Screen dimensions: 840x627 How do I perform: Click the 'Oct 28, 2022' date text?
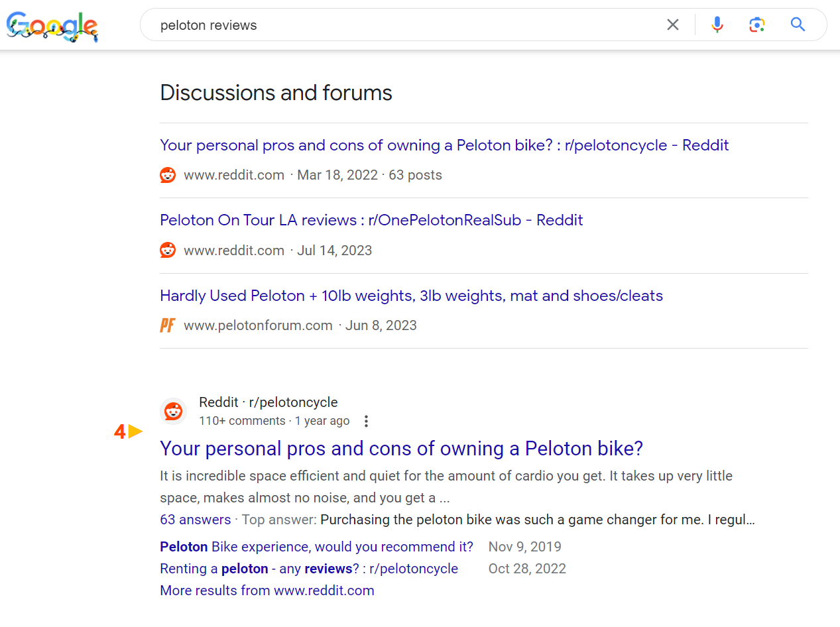click(x=527, y=569)
